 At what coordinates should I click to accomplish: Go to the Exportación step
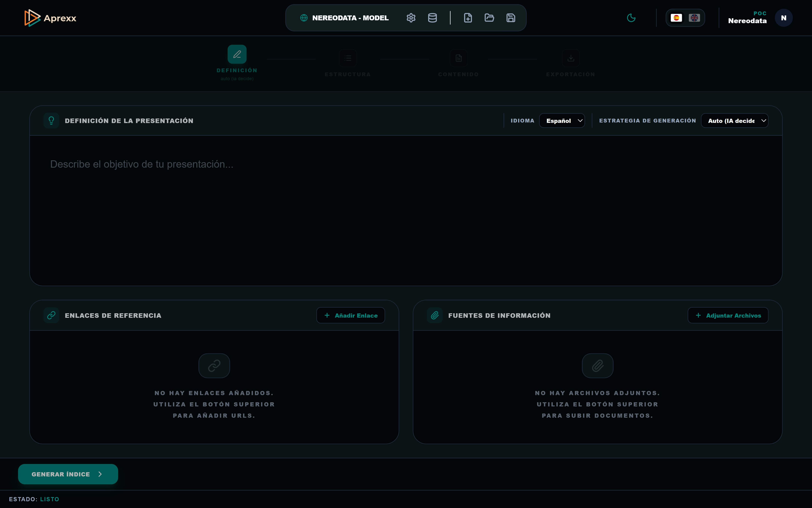(570, 63)
